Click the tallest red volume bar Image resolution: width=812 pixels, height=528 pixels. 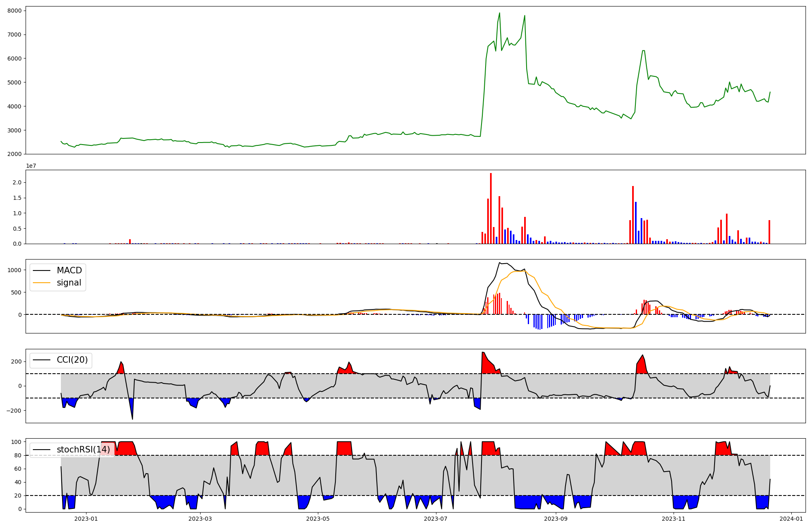491,209
